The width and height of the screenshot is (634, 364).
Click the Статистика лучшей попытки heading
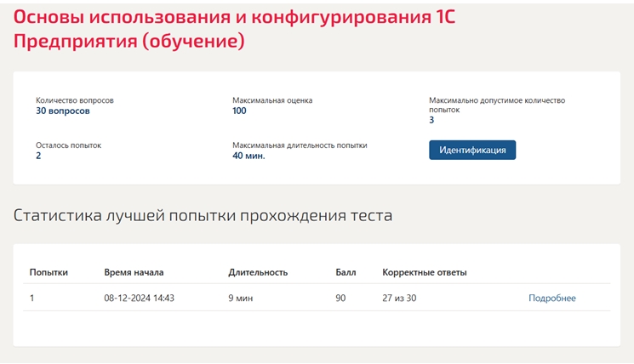[203, 215]
